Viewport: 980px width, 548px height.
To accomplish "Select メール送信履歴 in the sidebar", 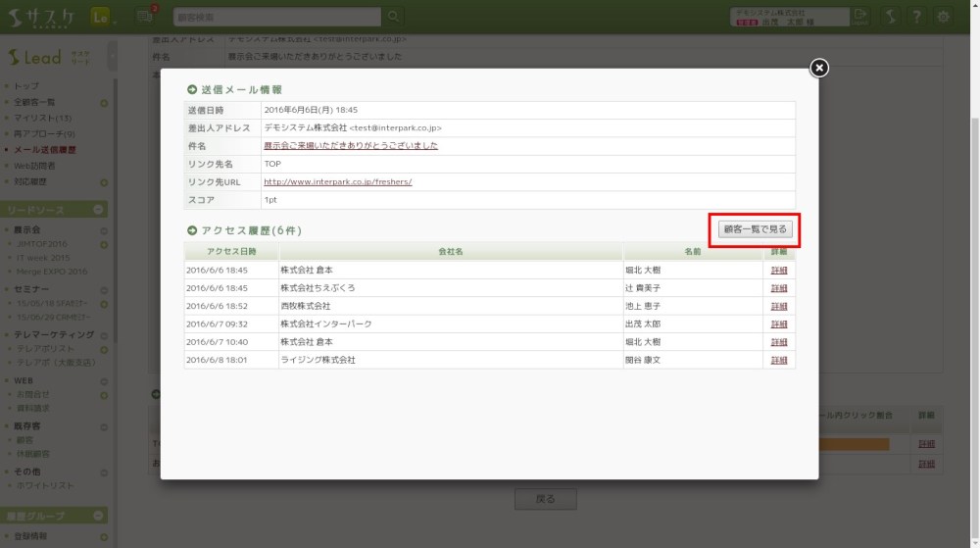I will [x=44, y=150].
